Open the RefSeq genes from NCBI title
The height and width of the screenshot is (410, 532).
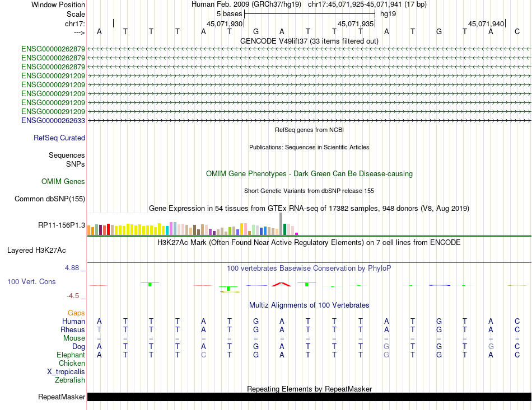(309, 130)
